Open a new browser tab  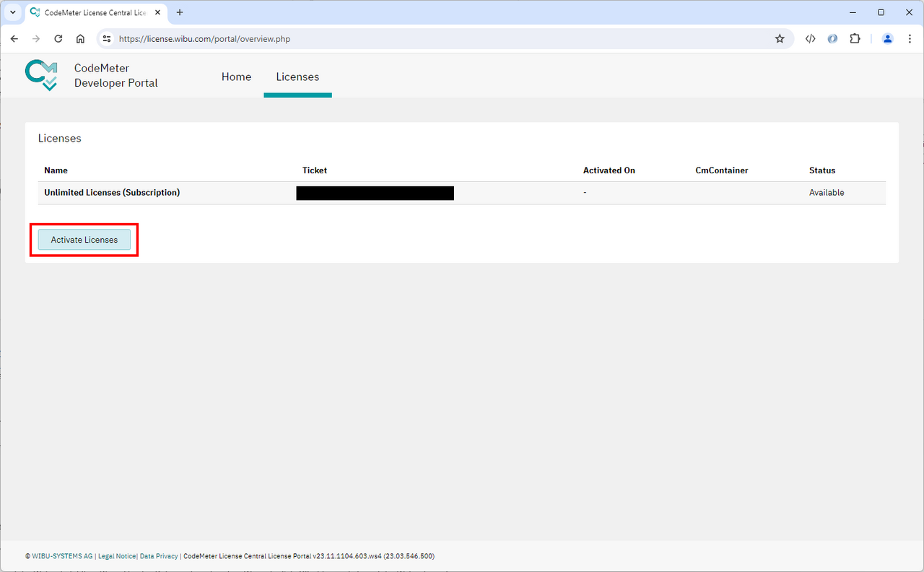[x=180, y=12]
